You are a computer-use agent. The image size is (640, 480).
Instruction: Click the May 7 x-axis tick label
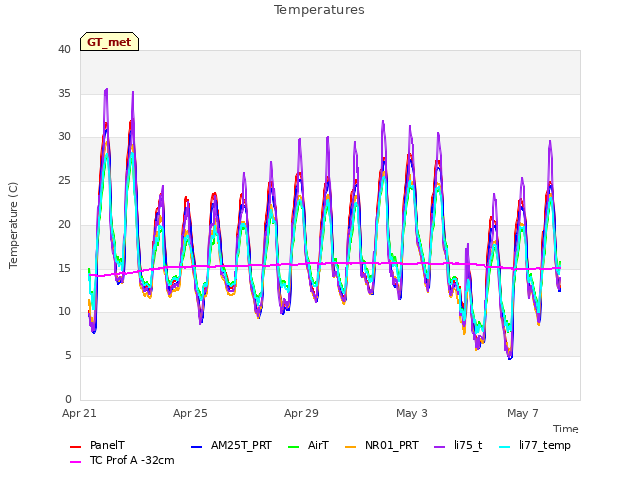point(523,413)
